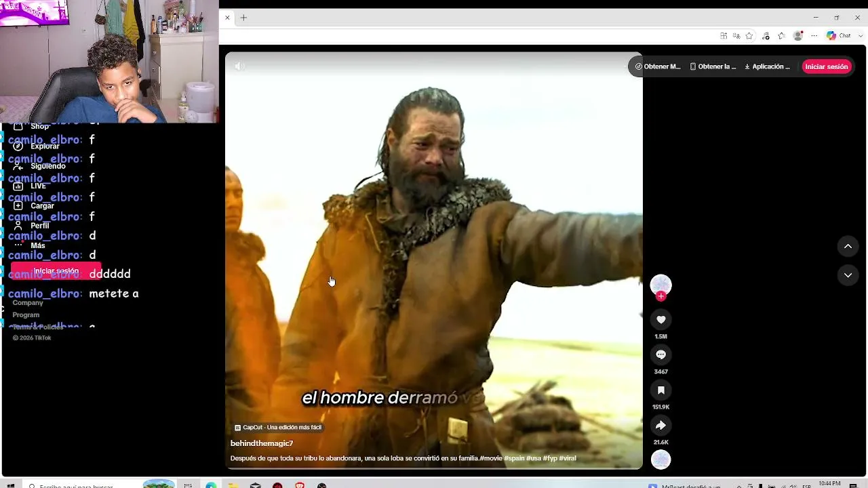Click the 10:44 PM taskbar clock
This screenshot has width=868, height=488.
(x=829, y=484)
